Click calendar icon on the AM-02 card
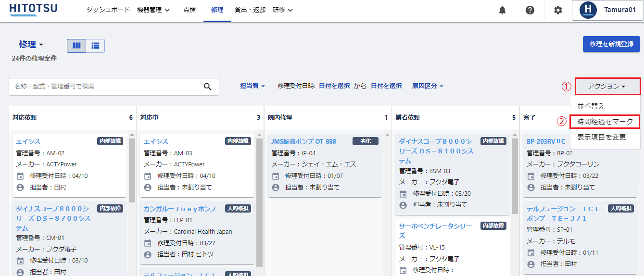 tap(20, 176)
